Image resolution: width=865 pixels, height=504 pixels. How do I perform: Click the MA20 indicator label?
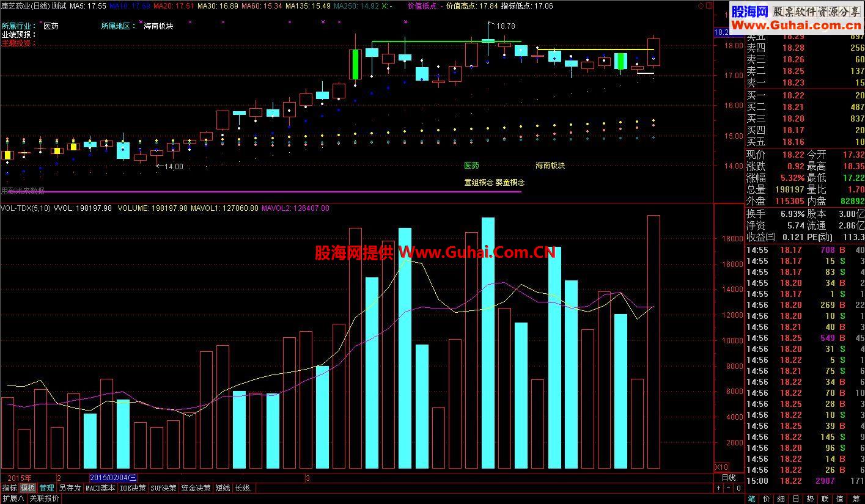pyautogui.click(x=174, y=5)
